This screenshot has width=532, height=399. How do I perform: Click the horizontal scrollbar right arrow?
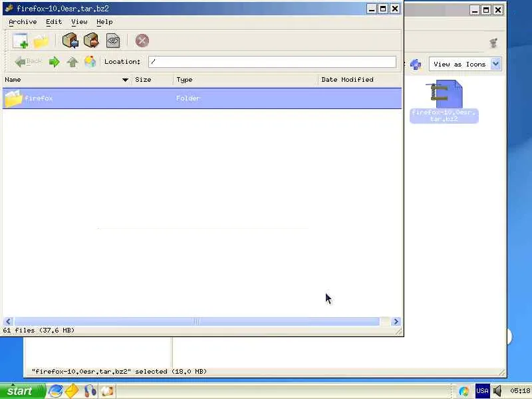(396, 321)
